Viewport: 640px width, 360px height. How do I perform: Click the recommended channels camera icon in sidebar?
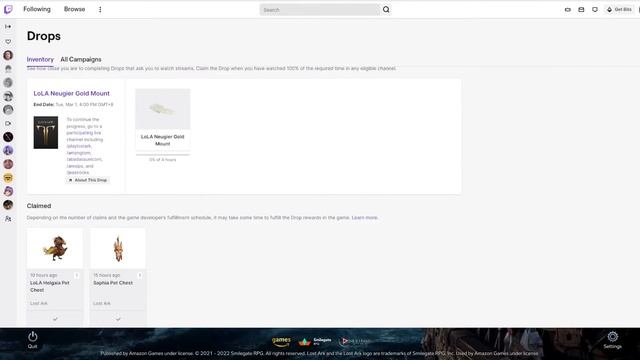(x=8, y=123)
